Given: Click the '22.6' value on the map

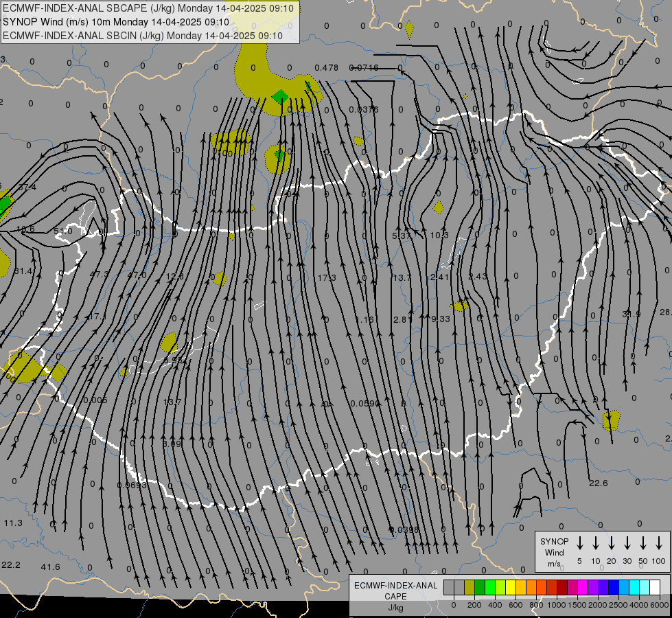Looking at the screenshot, I should (x=599, y=483).
